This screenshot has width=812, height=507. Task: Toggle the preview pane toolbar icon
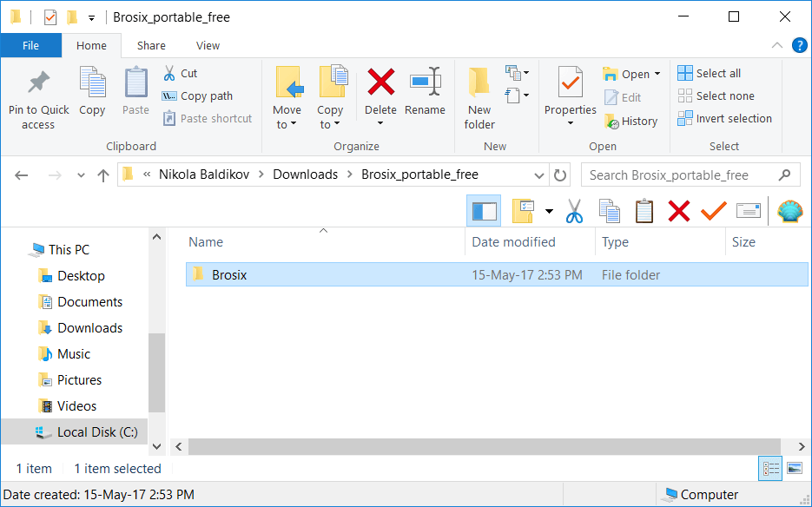484,211
